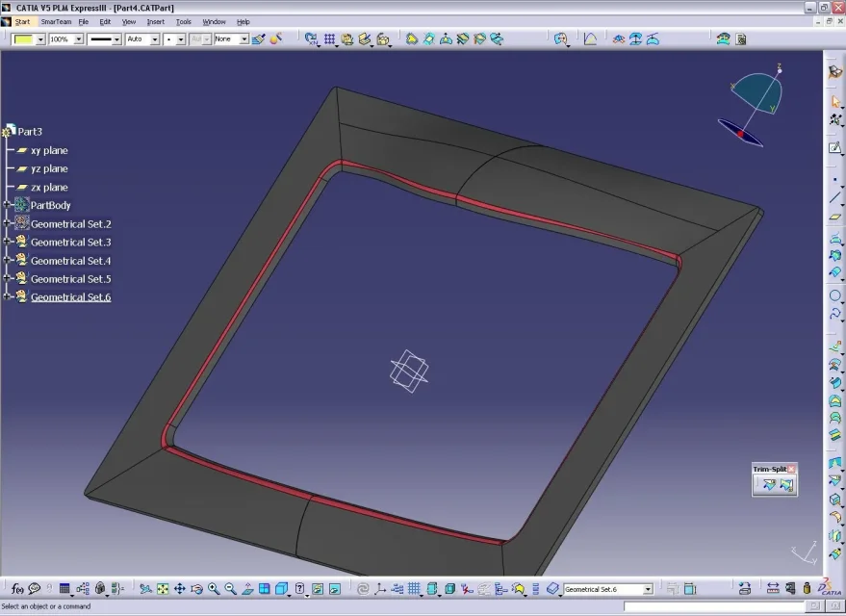Open the Edit menu
Image resolution: width=846 pixels, height=616 pixels.
[105, 21]
